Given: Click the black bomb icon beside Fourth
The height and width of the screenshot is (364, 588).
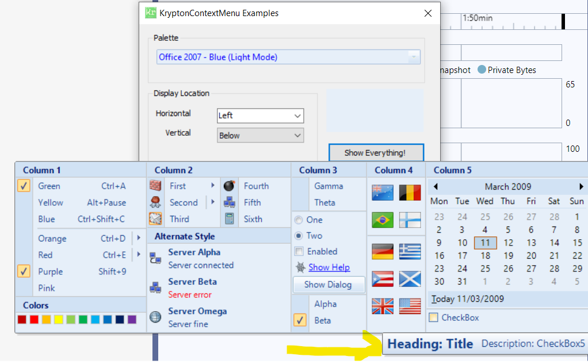Looking at the screenshot, I should pos(229,186).
